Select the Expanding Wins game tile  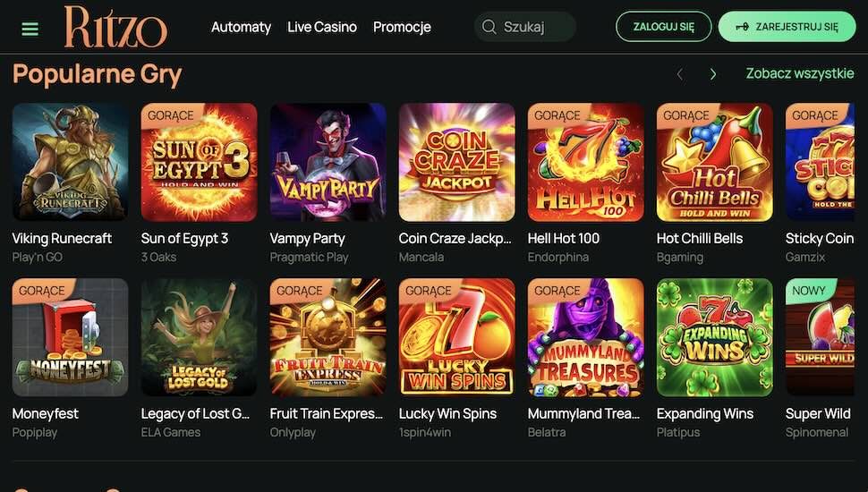[x=714, y=337]
